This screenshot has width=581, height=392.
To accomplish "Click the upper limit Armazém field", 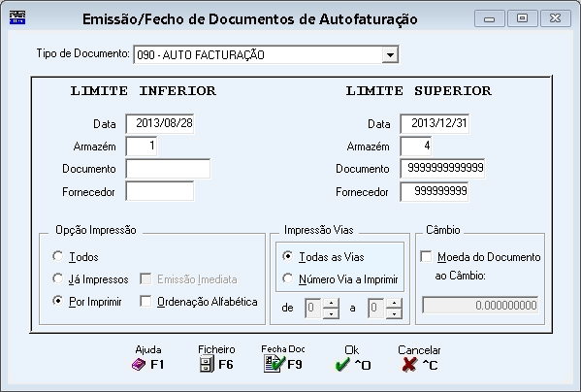I will [x=416, y=146].
